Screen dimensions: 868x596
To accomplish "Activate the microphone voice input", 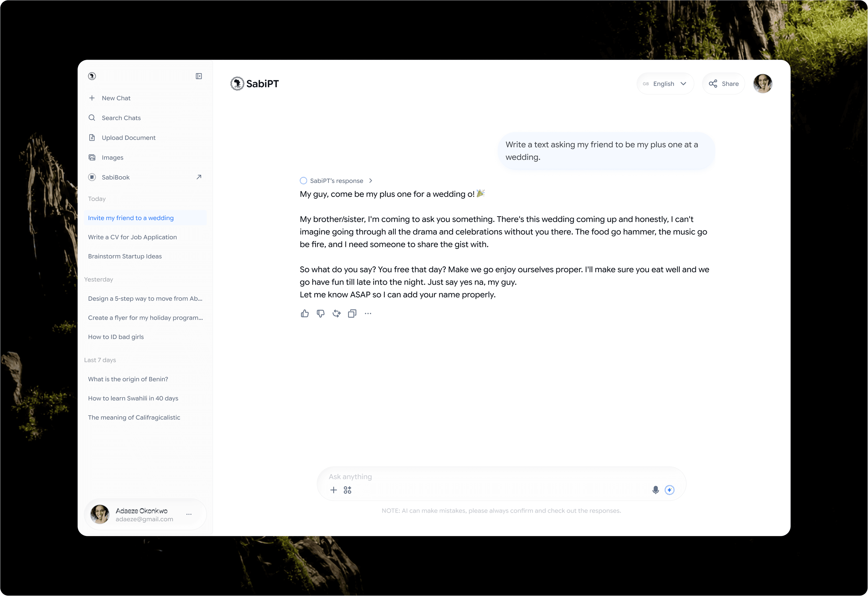I will [656, 490].
